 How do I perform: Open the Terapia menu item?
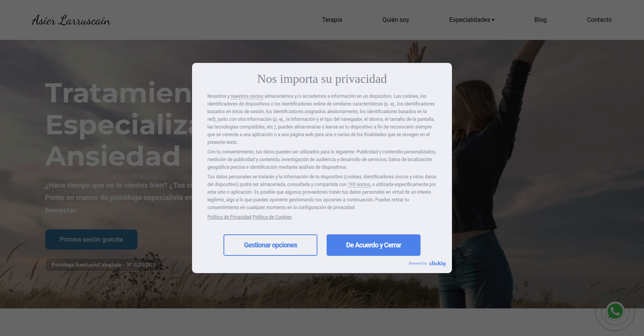pyautogui.click(x=332, y=20)
